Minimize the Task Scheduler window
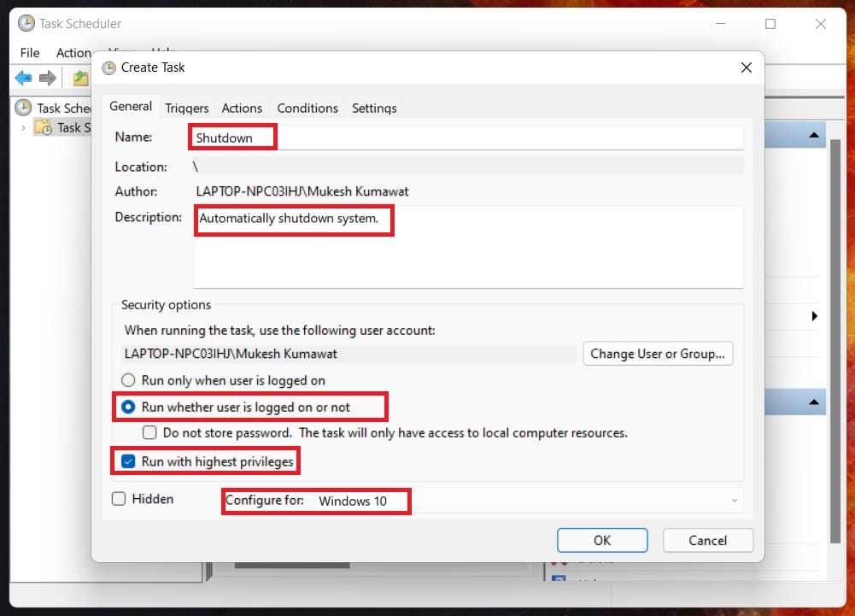The image size is (855, 616). tap(721, 24)
